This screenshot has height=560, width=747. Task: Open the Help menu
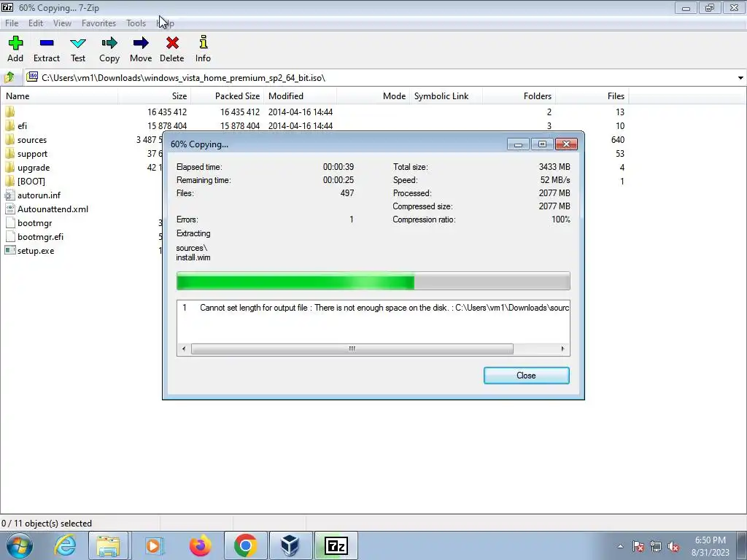click(x=166, y=23)
